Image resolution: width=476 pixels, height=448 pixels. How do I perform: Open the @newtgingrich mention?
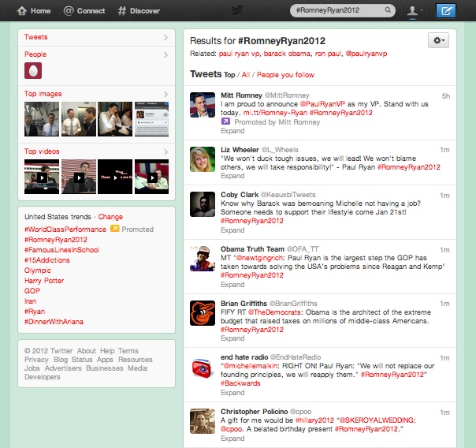click(x=259, y=258)
